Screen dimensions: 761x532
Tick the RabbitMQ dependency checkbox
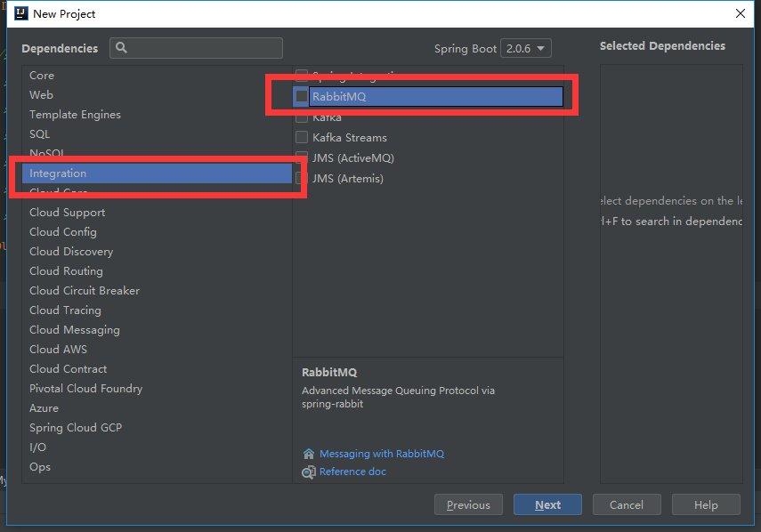(x=302, y=96)
